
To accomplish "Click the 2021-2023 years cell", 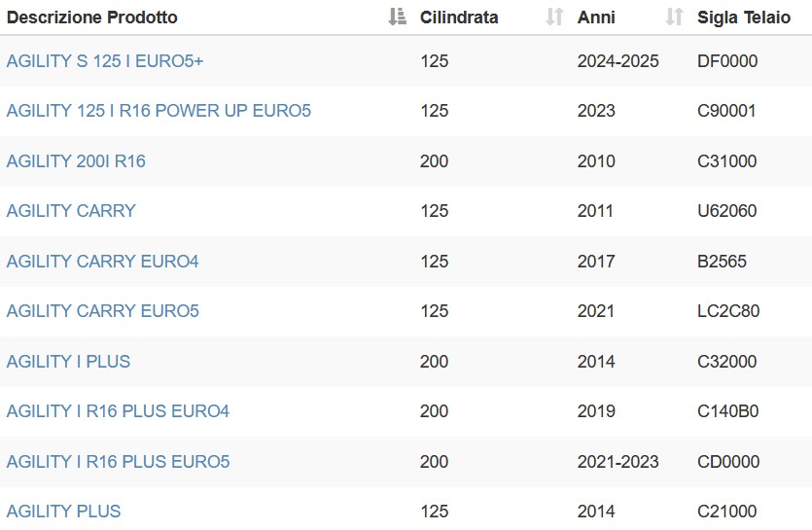I will point(618,461).
